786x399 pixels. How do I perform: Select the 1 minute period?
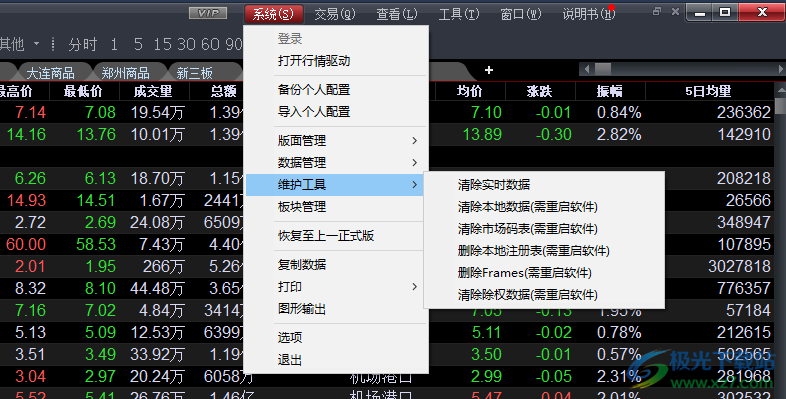pyautogui.click(x=114, y=45)
